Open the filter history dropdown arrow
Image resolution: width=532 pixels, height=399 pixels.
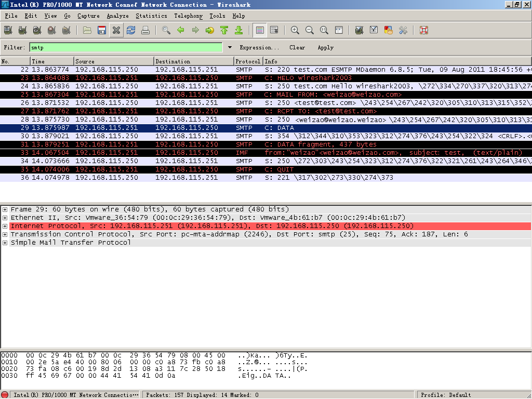pos(230,47)
